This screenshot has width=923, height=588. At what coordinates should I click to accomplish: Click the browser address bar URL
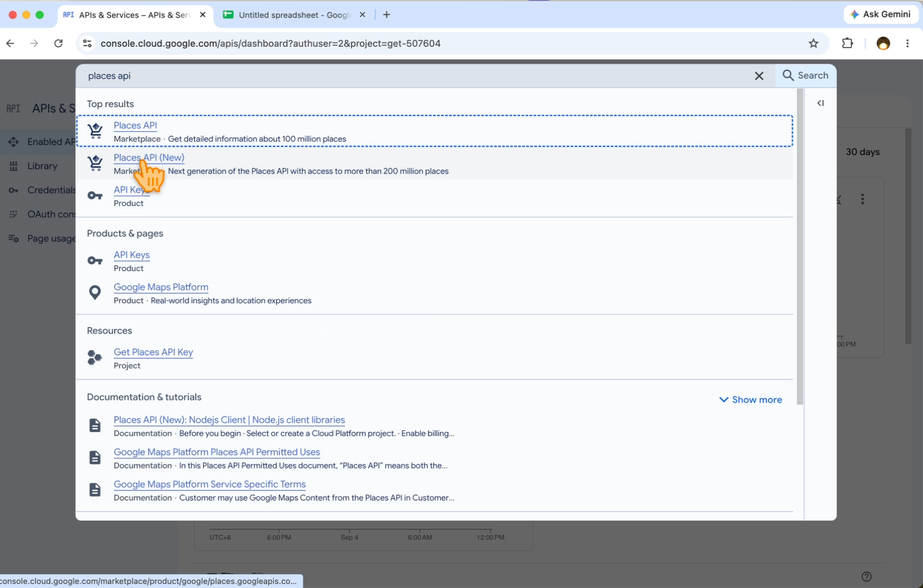[271, 44]
